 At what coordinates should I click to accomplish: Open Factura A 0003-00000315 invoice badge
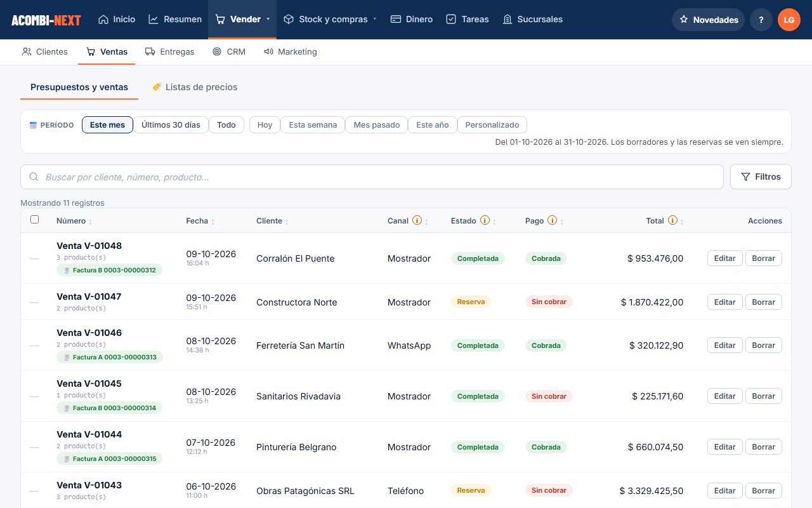tap(110, 458)
